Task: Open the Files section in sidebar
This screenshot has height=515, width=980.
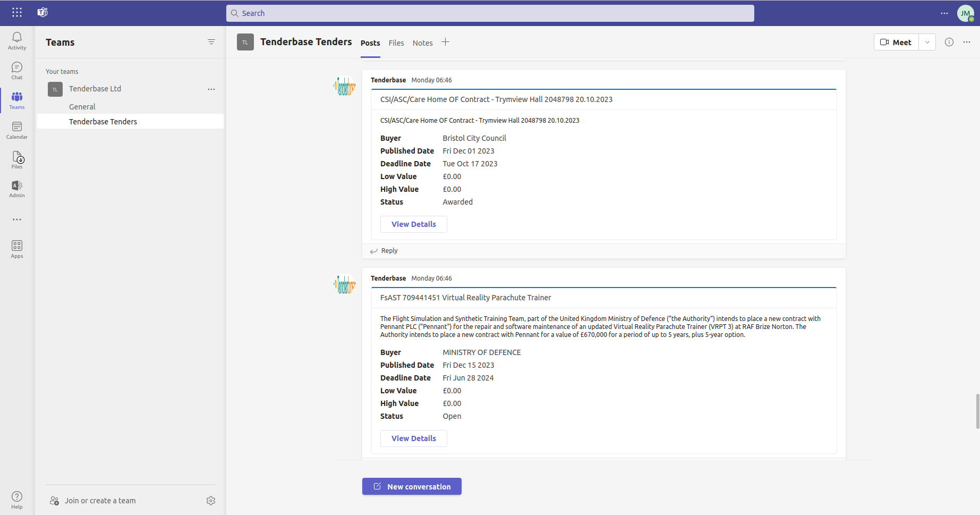Action: pyautogui.click(x=16, y=159)
